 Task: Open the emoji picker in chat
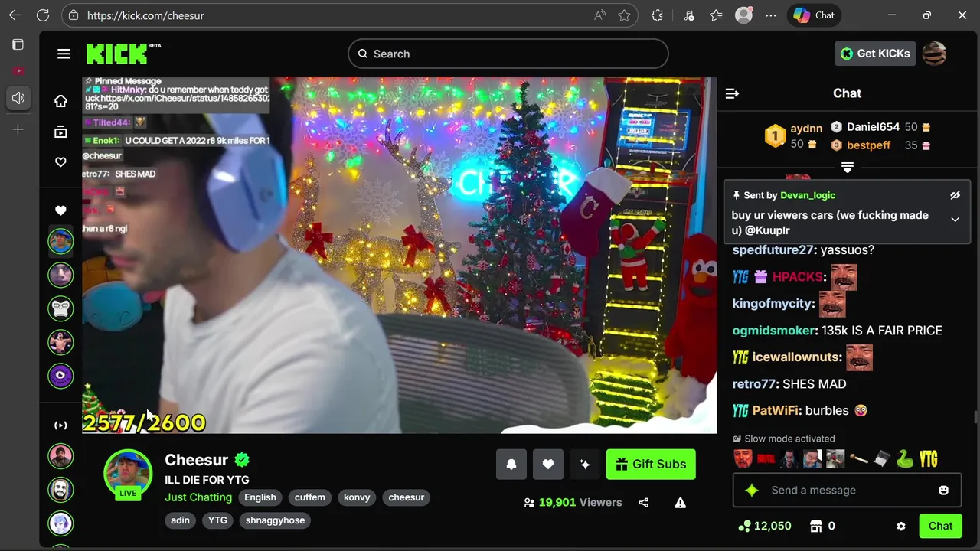click(x=944, y=491)
